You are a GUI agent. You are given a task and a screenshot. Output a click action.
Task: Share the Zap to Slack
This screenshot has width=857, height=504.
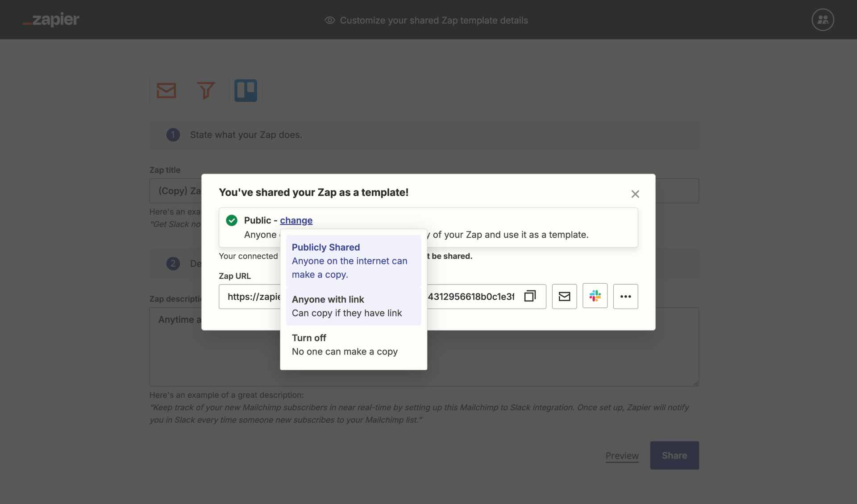tap(595, 296)
